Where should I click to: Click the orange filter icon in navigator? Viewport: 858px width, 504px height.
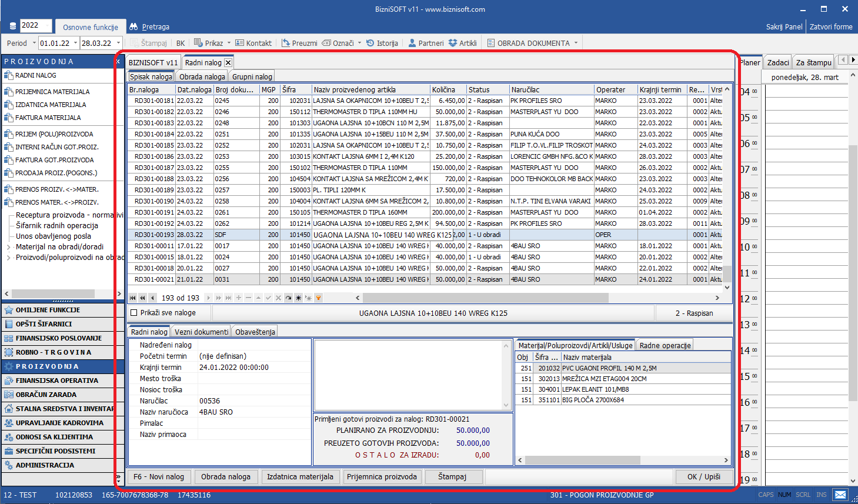(x=318, y=298)
